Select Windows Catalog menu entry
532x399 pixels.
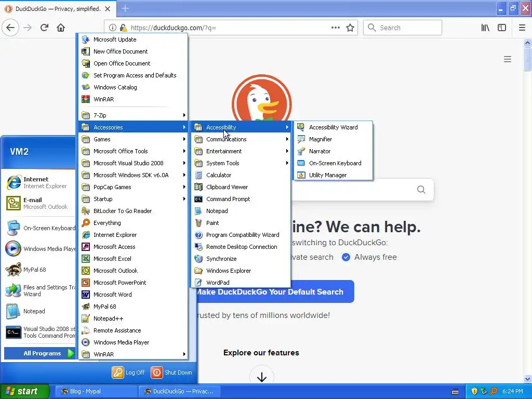133,87
